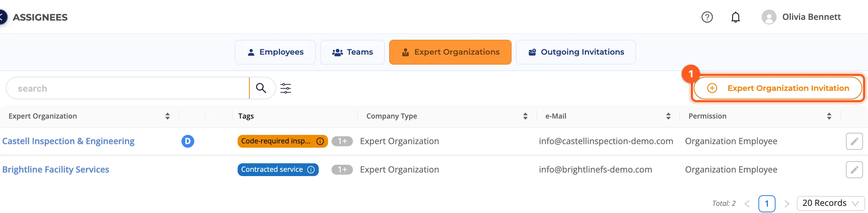Open the notifications bell
This screenshot has height=213, width=868.
tap(735, 17)
